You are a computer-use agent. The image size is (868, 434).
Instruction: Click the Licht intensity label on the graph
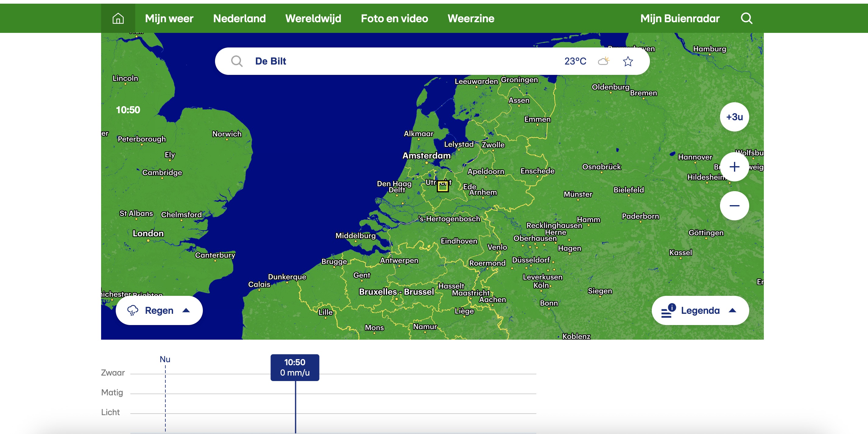[111, 412]
